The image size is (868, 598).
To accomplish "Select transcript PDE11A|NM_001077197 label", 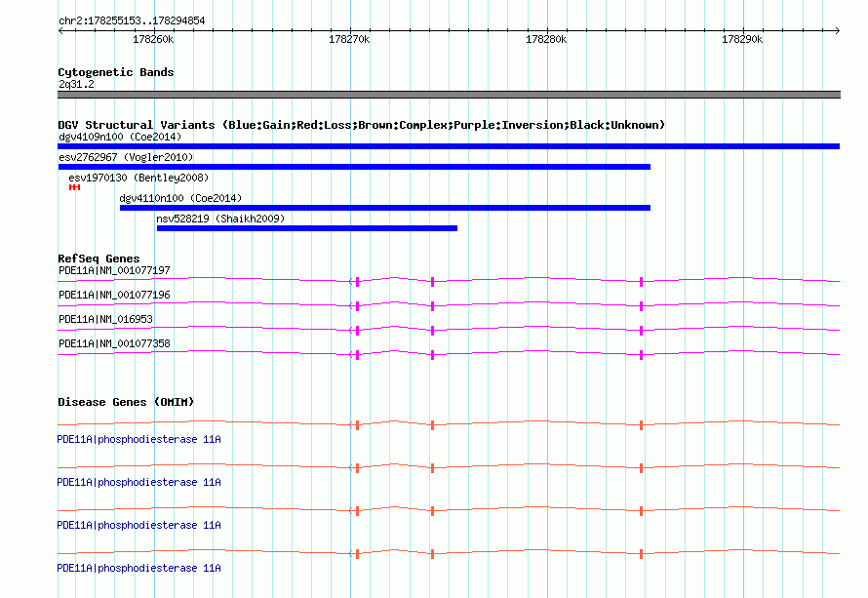I will point(114,271).
